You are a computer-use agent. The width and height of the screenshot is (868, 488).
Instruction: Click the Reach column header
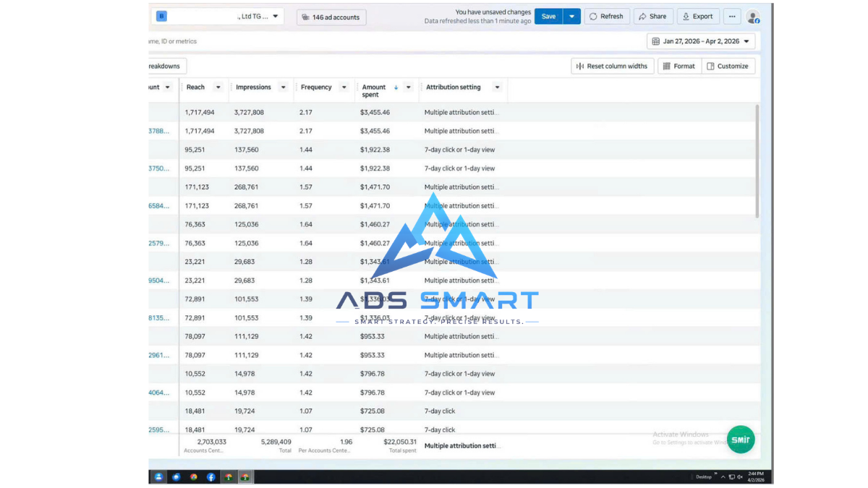195,87
